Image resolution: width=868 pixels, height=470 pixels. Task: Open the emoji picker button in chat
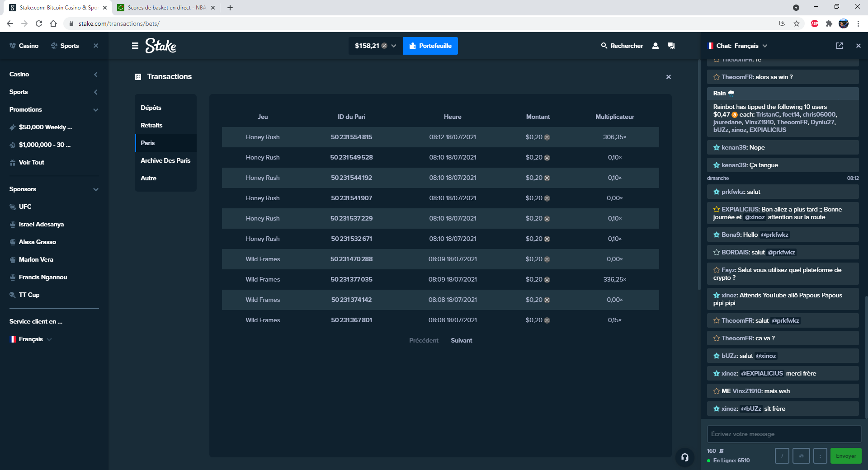(x=820, y=456)
